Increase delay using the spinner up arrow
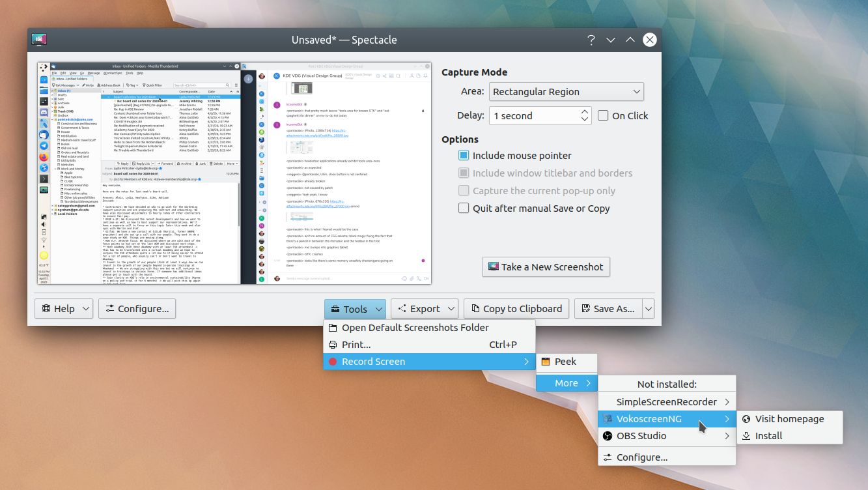This screenshot has width=868, height=490. pos(585,111)
